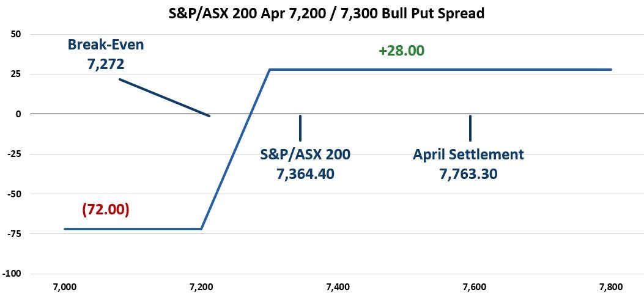Select the 7,600 x-axis tick label
The height and width of the screenshot is (295, 644).
click(474, 286)
